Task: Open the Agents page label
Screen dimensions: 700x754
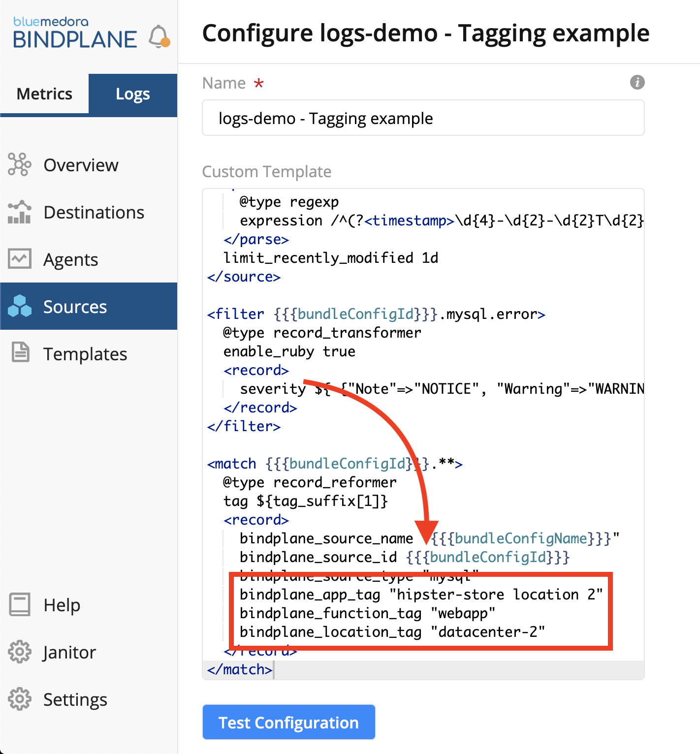Action: coord(71,260)
